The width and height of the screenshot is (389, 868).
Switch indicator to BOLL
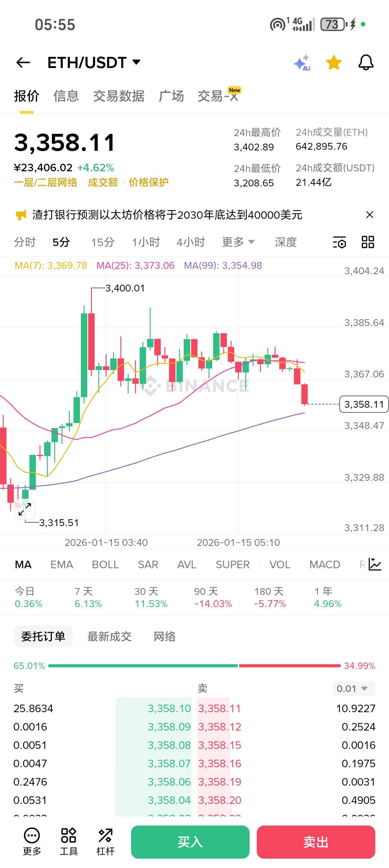[x=105, y=565]
